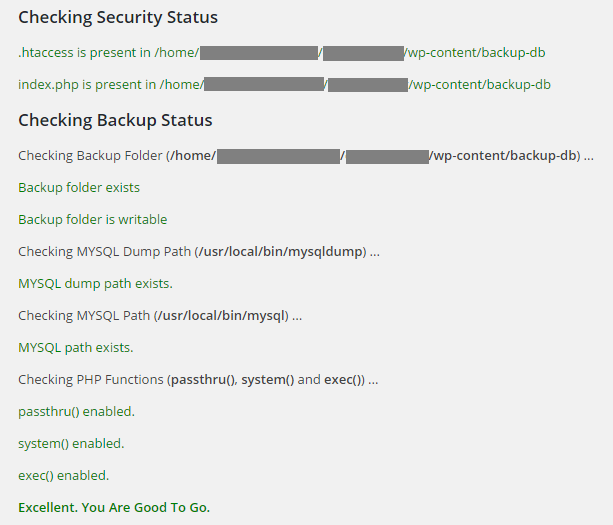This screenshot has height=525, width=613.
Task: Select the system() enabled status line
Action: 71,444
